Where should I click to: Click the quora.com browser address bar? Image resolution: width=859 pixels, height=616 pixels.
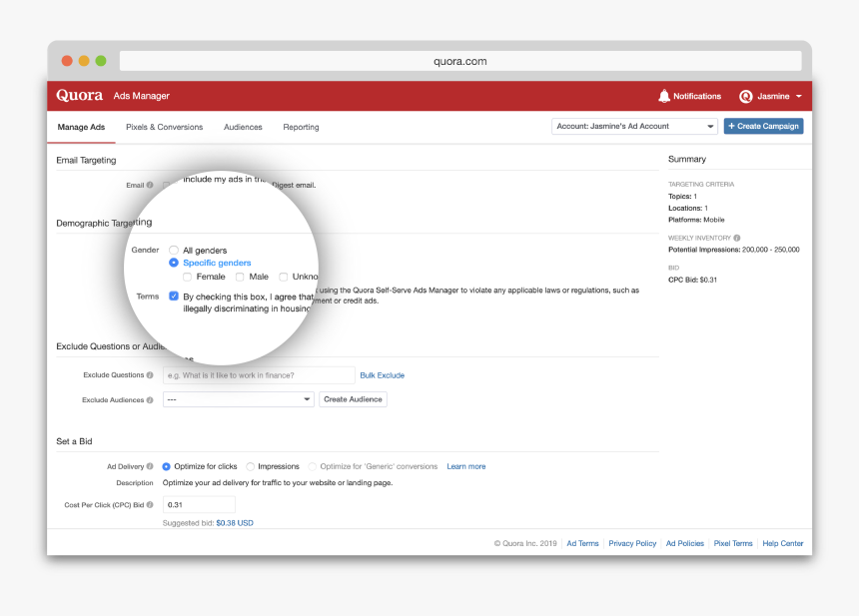pyautogui.click(x=460, y=61)
